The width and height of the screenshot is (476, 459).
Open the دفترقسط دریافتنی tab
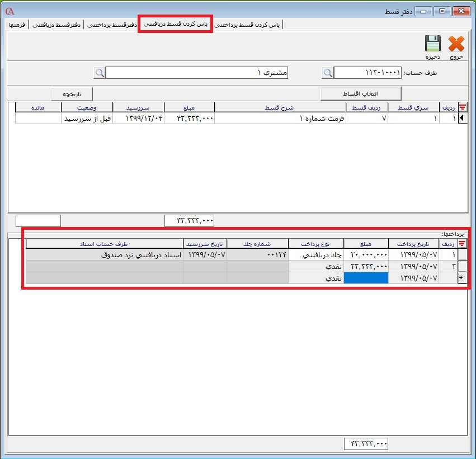tap(55, 25)
